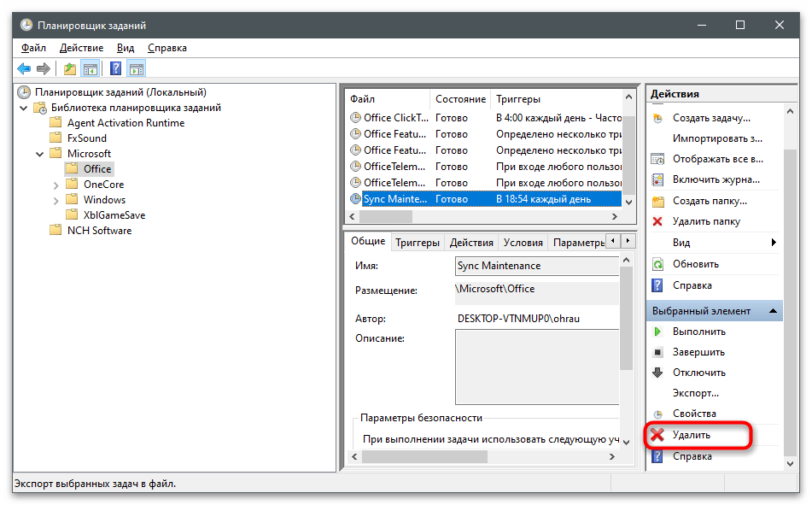
Task: Click the Состояние column header
Action: [460, 99]
